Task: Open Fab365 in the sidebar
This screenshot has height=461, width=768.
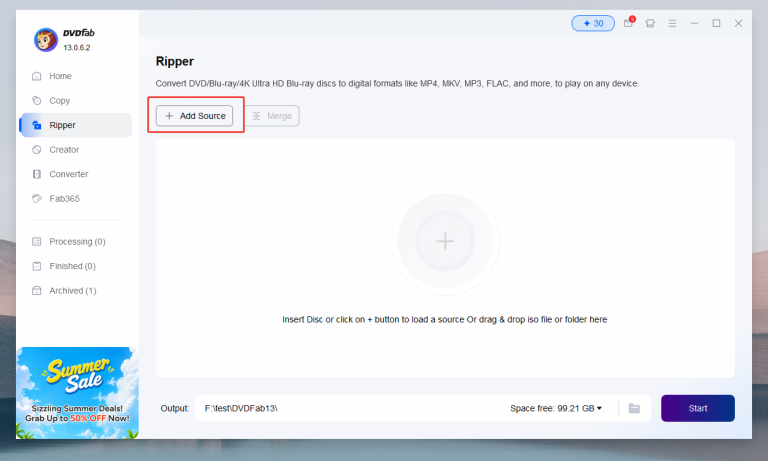Action: pyautogui.click(x=76, y=198)
